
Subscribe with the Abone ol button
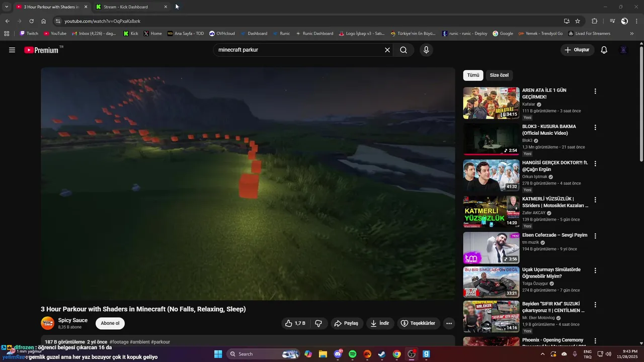pos(110,323)
